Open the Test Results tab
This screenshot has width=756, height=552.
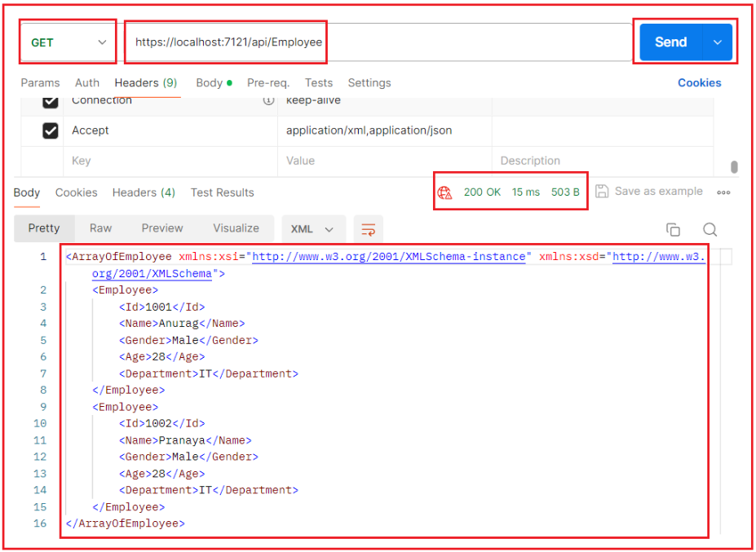pos(222,192)
